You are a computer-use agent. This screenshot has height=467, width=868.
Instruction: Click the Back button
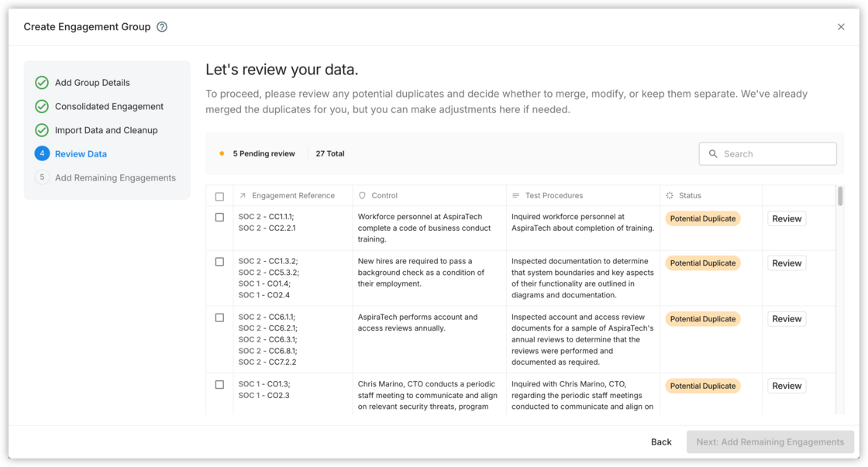[x=661, y=441]
